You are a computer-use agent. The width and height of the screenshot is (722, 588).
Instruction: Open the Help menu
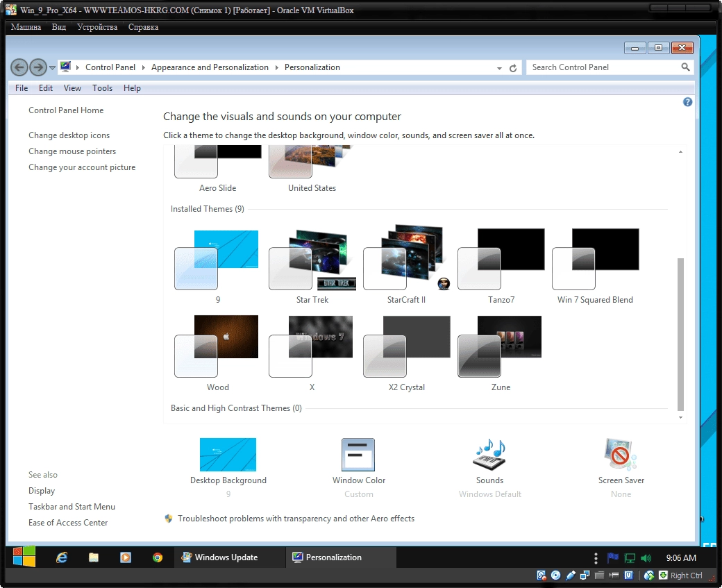click(x=132, y=88)
